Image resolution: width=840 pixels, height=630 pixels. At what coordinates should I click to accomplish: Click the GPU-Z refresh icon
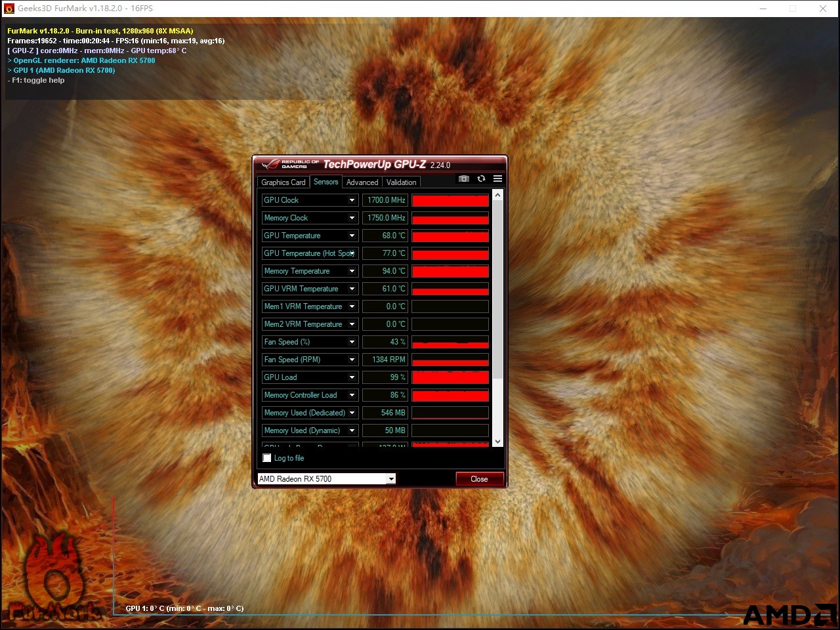coord(481,178)
